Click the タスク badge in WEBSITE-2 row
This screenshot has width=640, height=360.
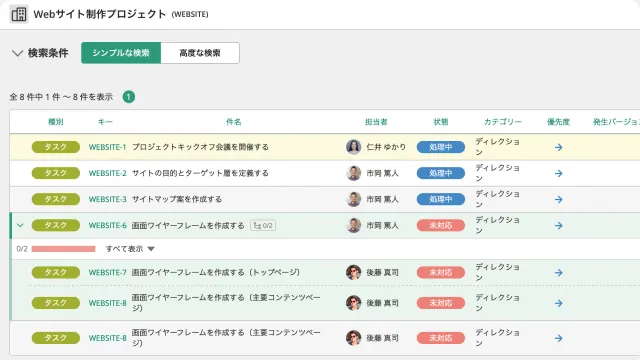(56, 173)
